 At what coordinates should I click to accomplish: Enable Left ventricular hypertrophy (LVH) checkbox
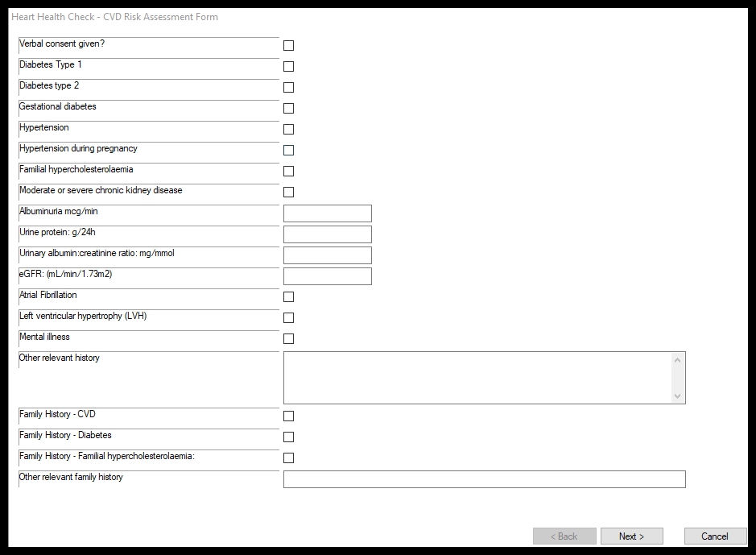pyautogui.click(x=288, y=318)
